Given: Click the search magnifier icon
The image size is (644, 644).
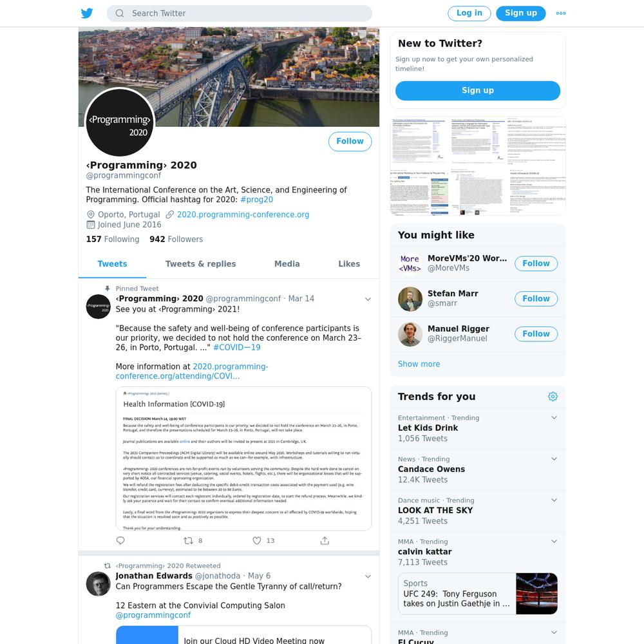Looking at the screenshot, I should point(120,13).
